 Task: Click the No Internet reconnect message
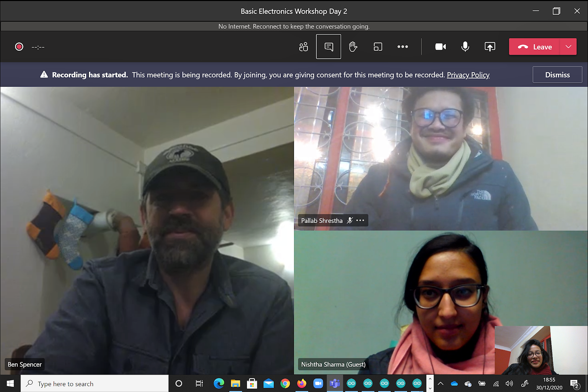click(x=294, y=26)
